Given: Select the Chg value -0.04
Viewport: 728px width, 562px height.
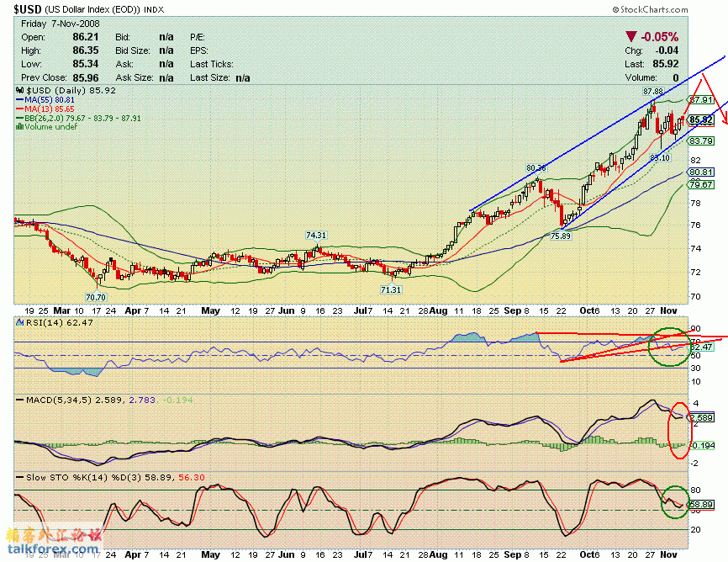Looking at the screenshot, I should click(x=667, y=50).
